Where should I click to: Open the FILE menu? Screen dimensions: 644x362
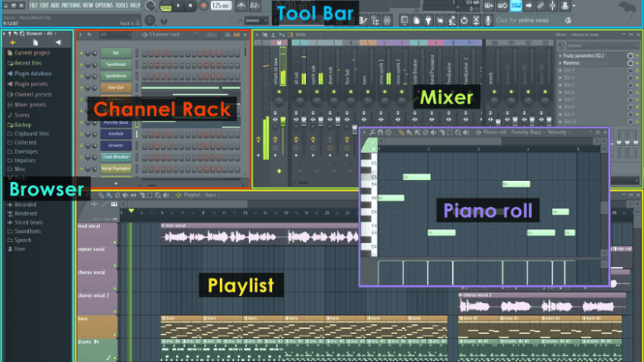pyautogui.click(x=33, y=6)
